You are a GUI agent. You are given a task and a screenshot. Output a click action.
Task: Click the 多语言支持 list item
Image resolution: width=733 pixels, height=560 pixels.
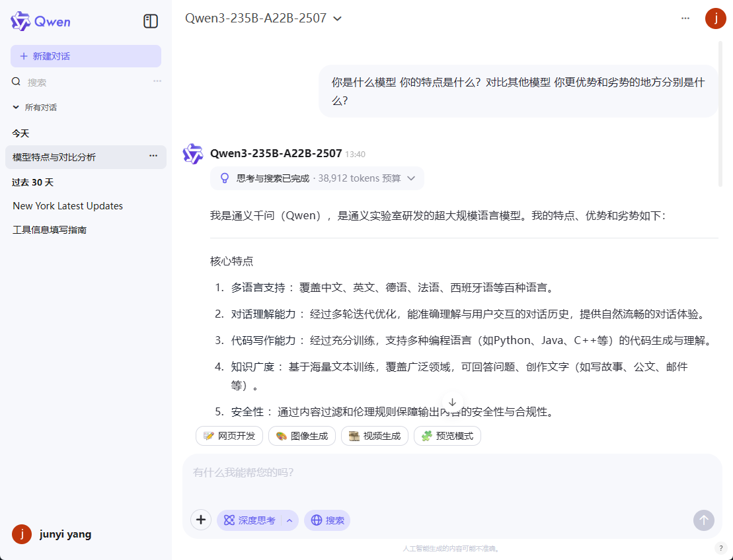pyautogui.click(x=385, y=288)
